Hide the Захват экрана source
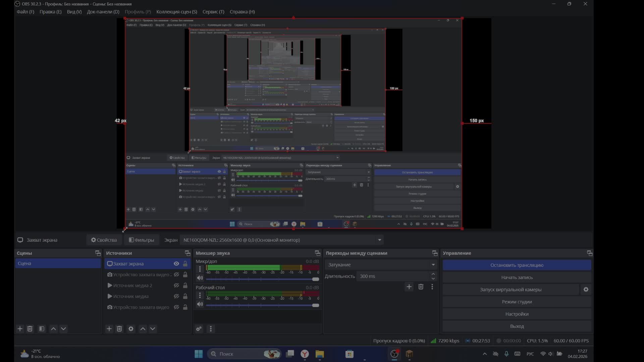 pos(176,264)
